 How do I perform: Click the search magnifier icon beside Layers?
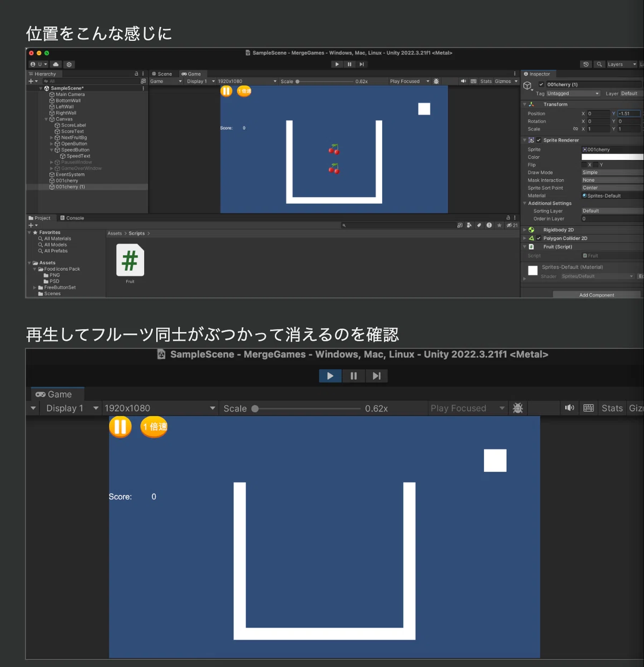[599, 64]
